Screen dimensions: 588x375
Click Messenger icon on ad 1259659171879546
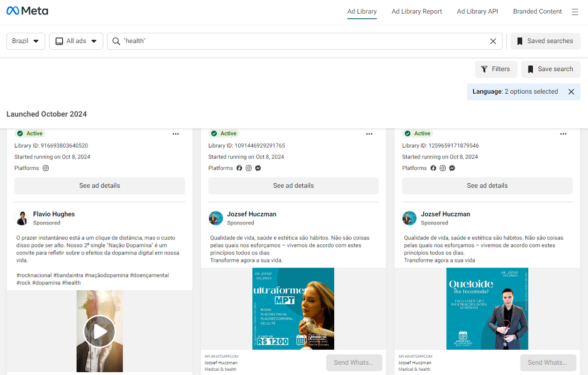click(x=452, y=168)
